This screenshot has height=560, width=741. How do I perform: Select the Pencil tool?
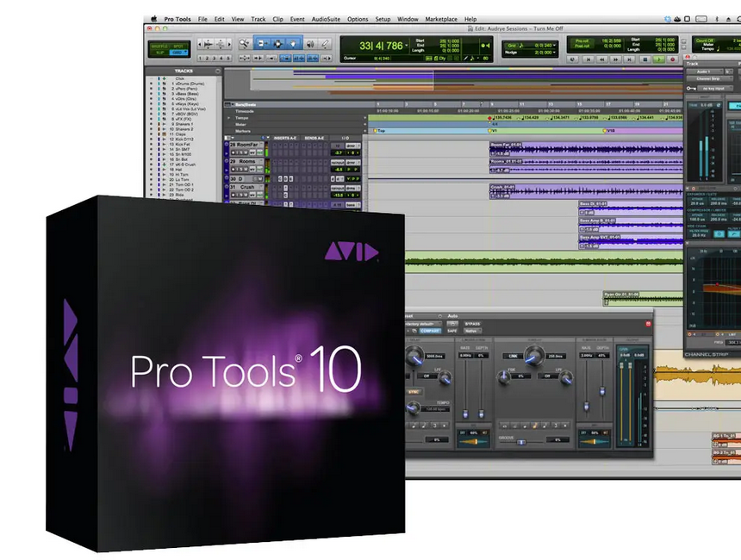(325, 44)
